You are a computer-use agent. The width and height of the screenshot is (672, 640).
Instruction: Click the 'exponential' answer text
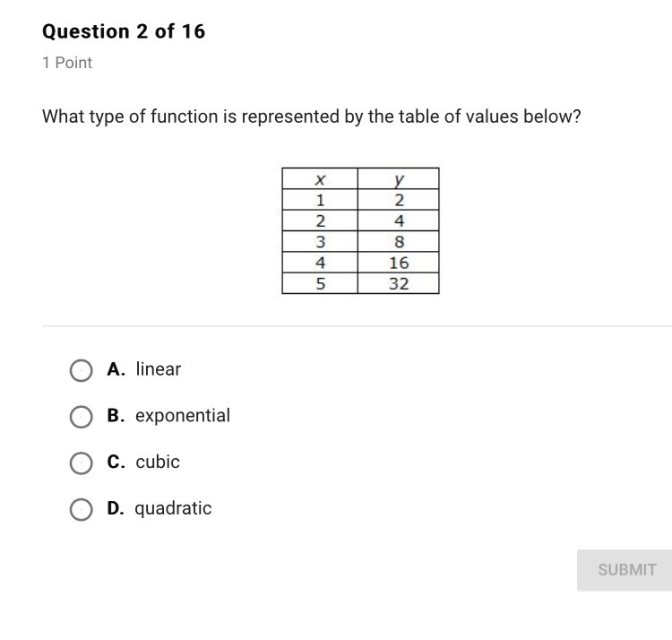point(183,416)
